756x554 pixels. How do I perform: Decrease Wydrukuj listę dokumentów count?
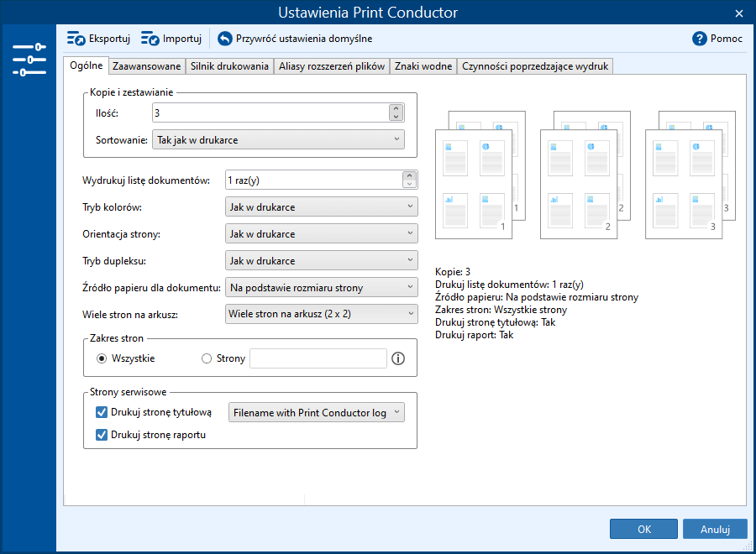409,184
